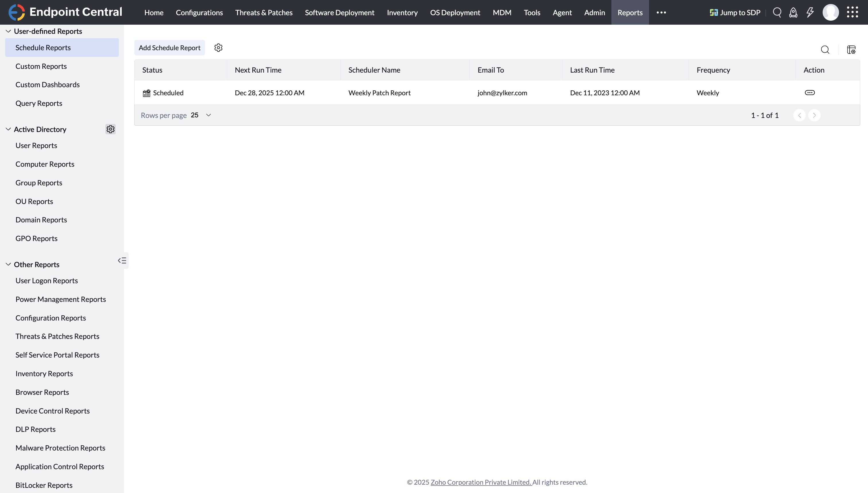868x493 pixels.
Task: Click the lightning bolt quick actions icon
Action: (810, 13)
